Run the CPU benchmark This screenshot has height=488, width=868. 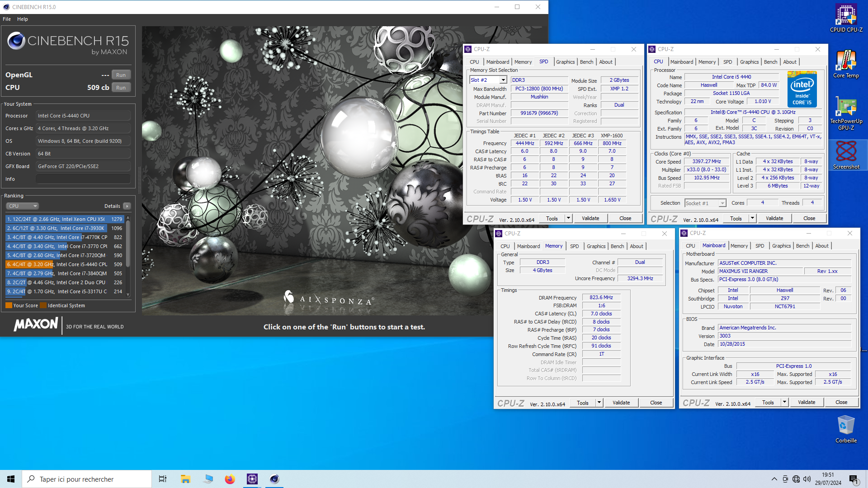[x=121, y=88]
